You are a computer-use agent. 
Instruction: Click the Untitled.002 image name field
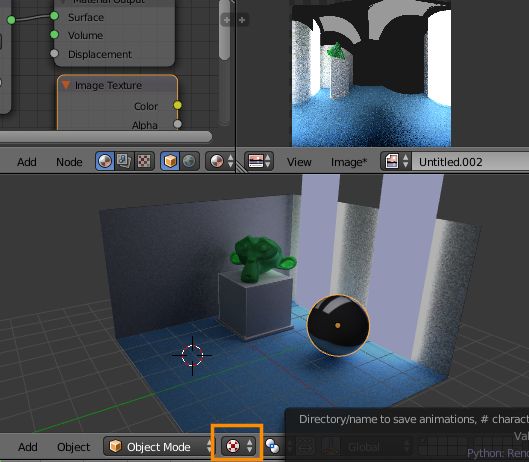point(470,161)
